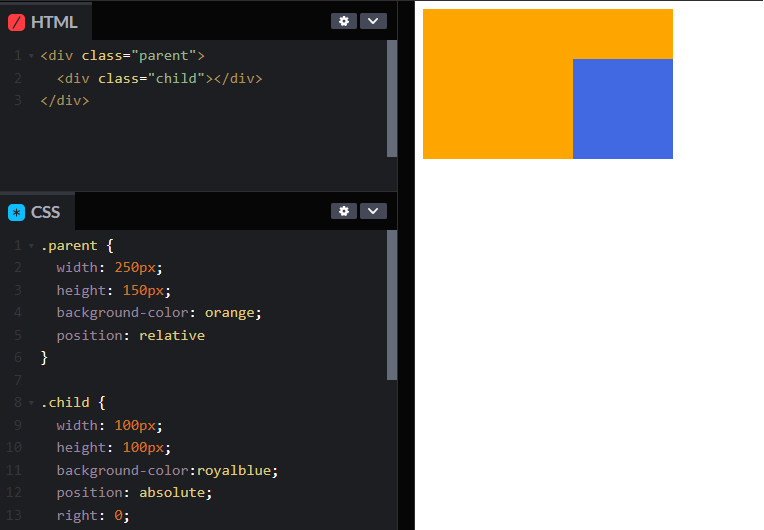Open HTML editor settings gear
Screen dimensions: 764x530
click(x=344, y=21)
